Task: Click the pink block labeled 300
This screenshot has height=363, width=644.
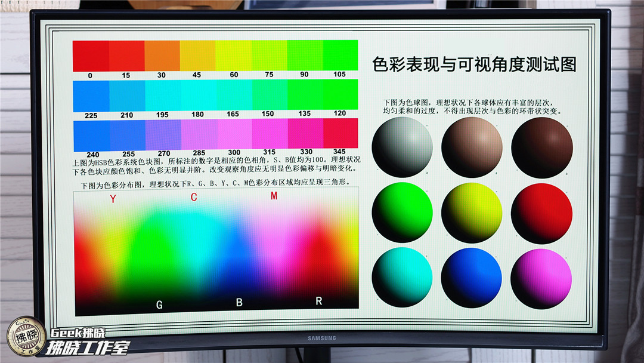Action: (234, 134)
